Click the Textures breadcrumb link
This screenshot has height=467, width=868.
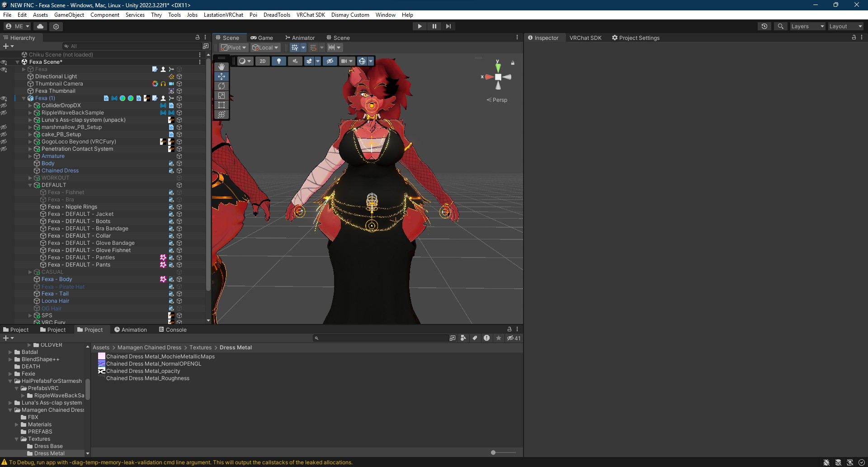[200, 348]
